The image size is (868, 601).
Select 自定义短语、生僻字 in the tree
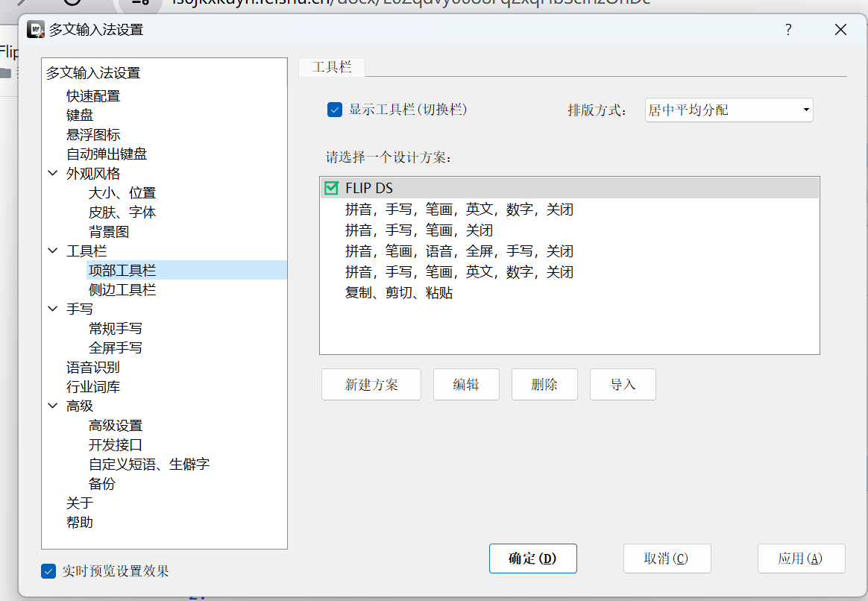(149, 465)
